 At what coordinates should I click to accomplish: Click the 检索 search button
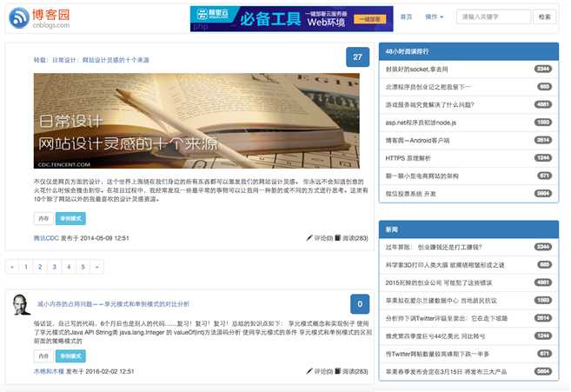click(544, 17)
